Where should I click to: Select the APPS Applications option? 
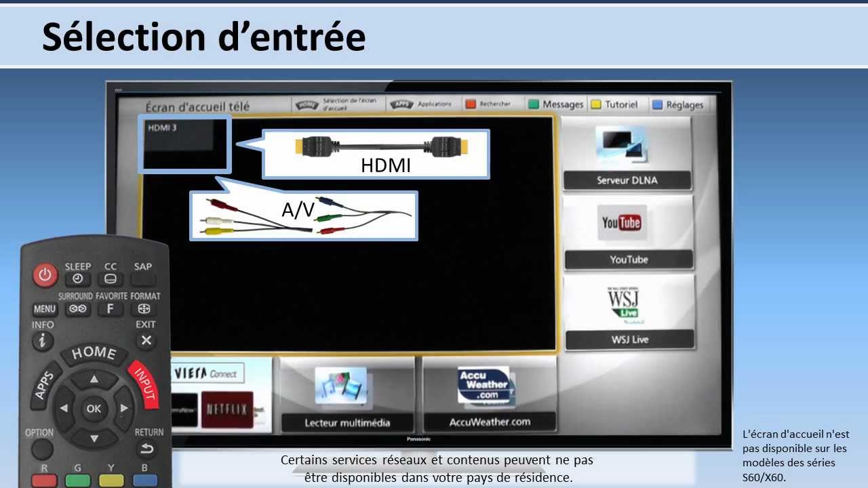pos(420,104)
